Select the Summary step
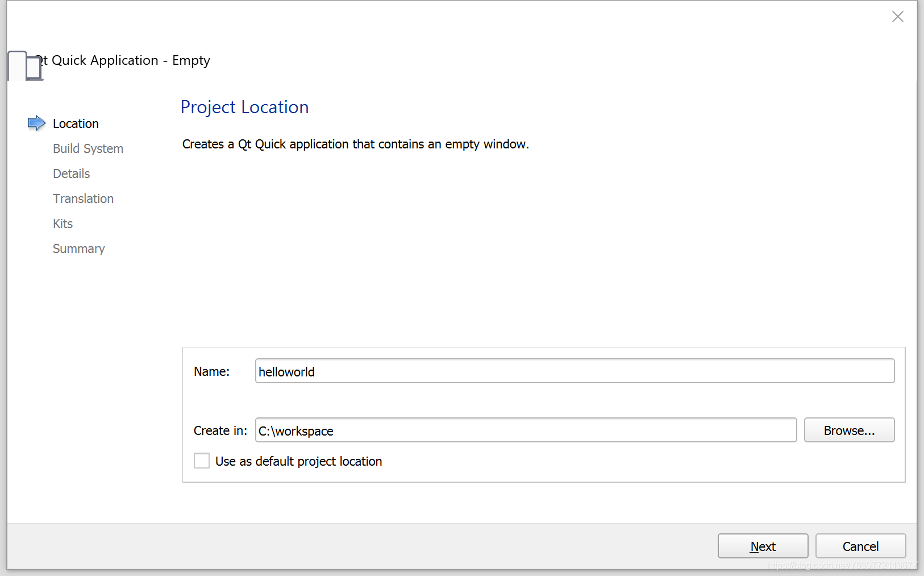The width and height of the screenshot is (924, 576). [79, 248]
